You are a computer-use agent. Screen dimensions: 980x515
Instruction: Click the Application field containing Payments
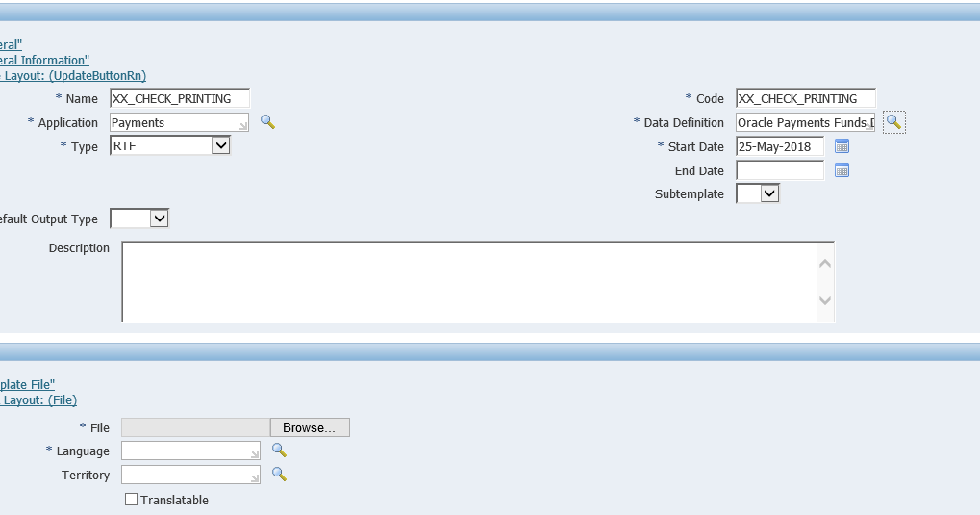coord(180,122)
